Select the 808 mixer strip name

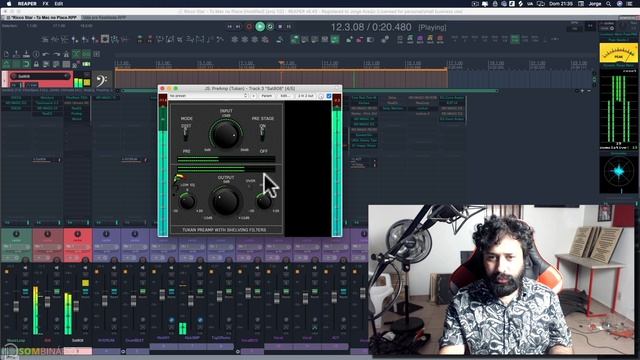(x=48, y=340)
